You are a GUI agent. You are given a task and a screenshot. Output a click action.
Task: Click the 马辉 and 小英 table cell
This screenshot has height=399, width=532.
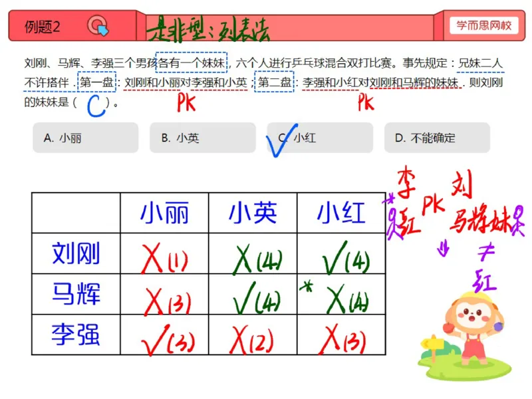click(253, 294)
